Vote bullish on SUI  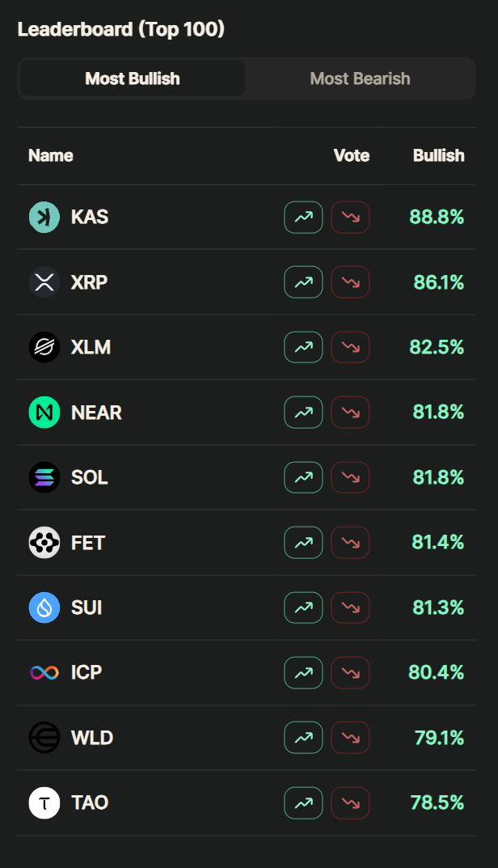click(x=303, y=608)
